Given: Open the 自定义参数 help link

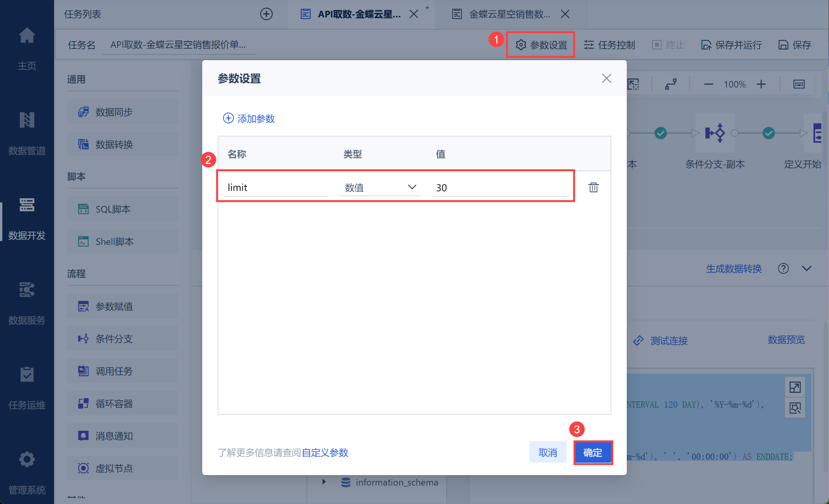Looking at the screenshot, I should coord(325,452).
